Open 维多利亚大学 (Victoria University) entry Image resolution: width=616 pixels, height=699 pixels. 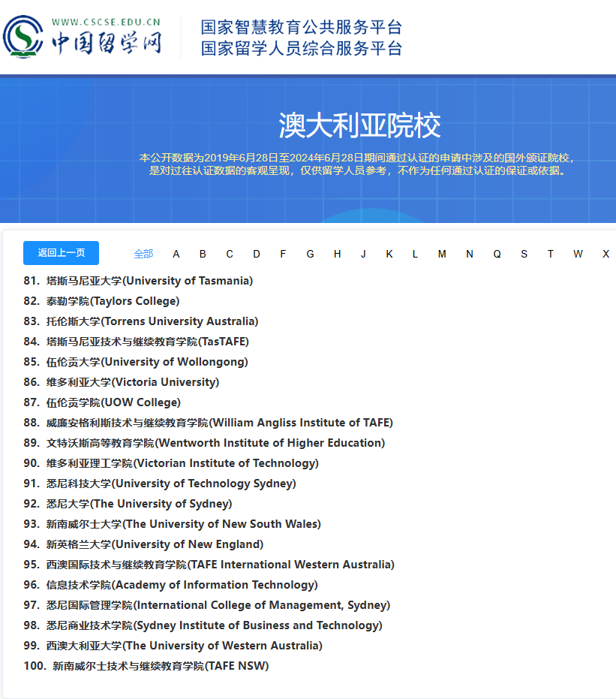121,382
